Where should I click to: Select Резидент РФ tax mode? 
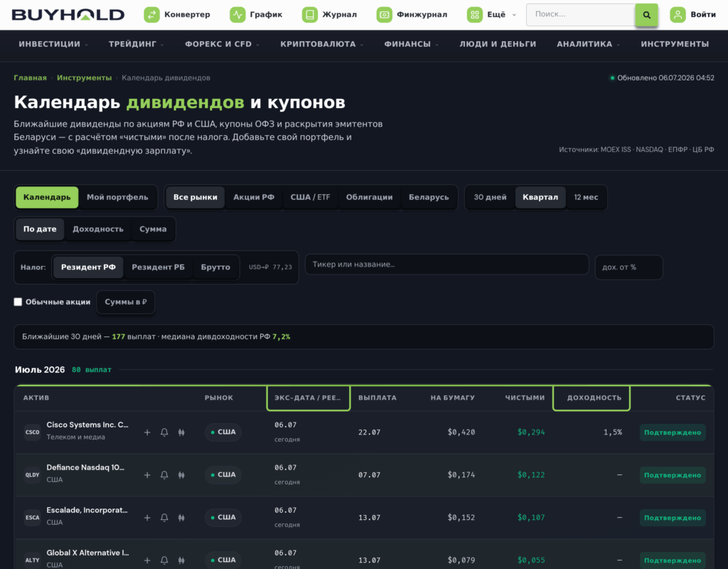(88, 267)
